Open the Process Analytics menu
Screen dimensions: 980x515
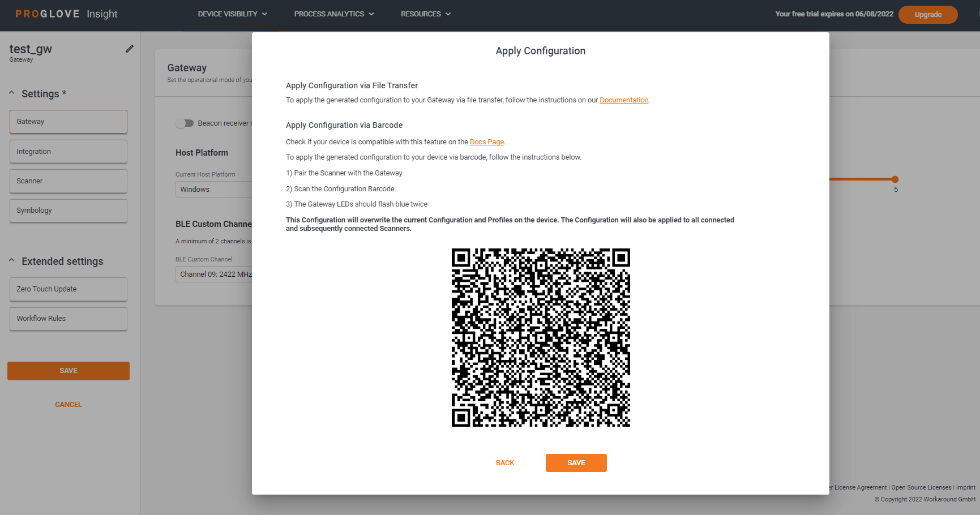point(334,14)
